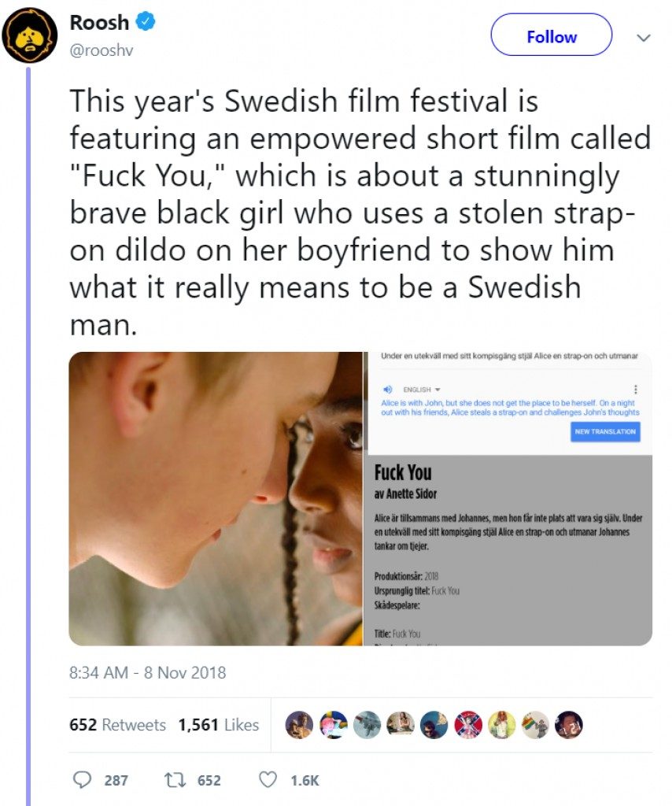The width and height of the screenshot is (672, 806).
Task: Click the blue verified badge
Action: coord(146,23)
